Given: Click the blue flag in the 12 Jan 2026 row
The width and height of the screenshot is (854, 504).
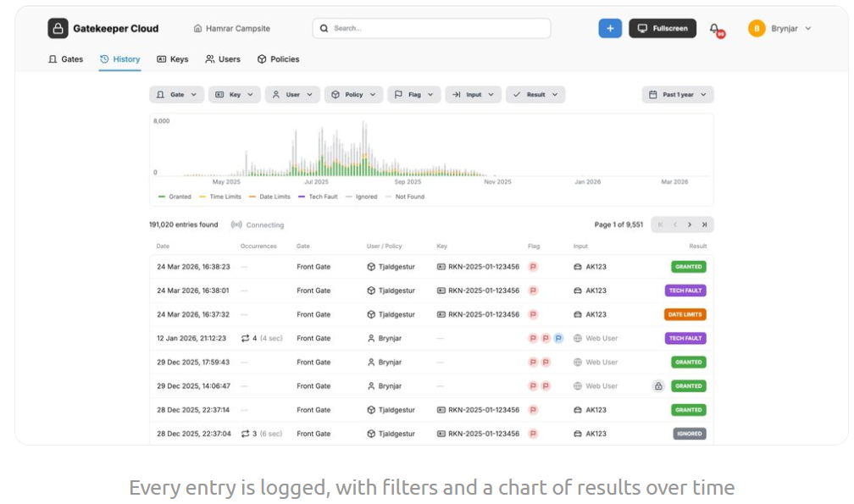Looking at the screenshot, I should pyautogui.click(x=558, y=338).
